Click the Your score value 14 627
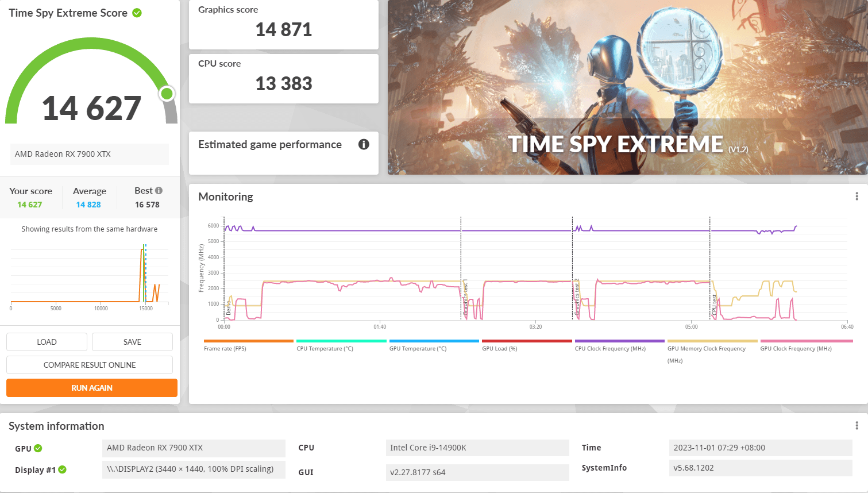This screenshot has width=868, height=493. 30,205
